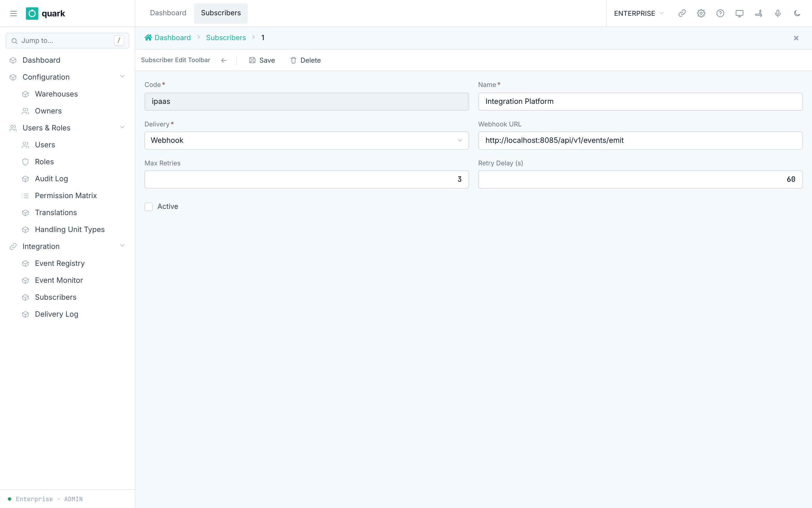The height and width of the screenshot is (508, 812).
Task: Open the help question mark icon
Action: coord(720,14)
